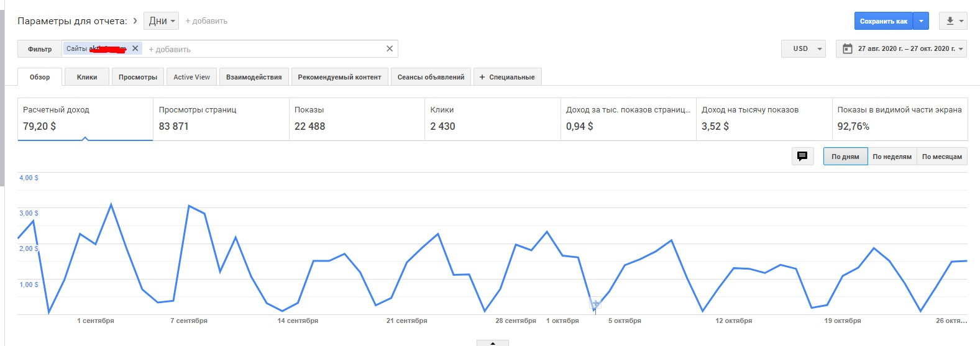Select the Доход на тысячу показов card
The height and width of the screenshot is (346, 980).
[x=764, y=119]
